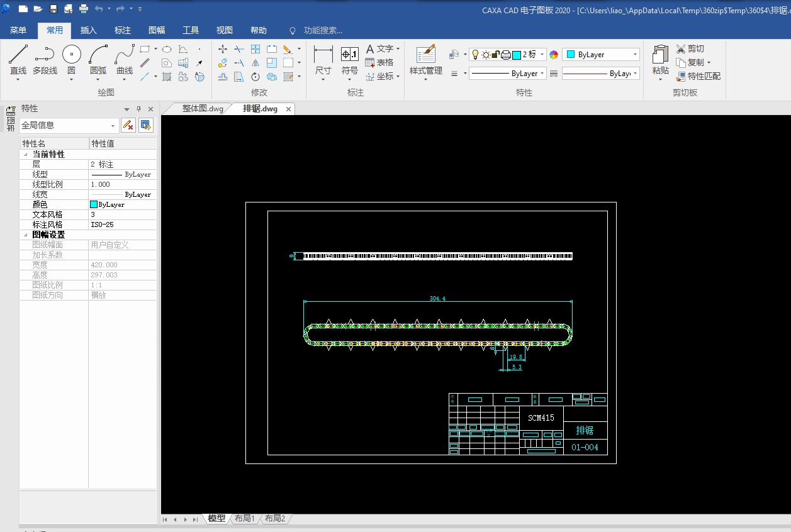Image resolution: width=791 pixels, height=532 pixels.
Task: Collapse the 图幅设置 section
Action: 26,235
